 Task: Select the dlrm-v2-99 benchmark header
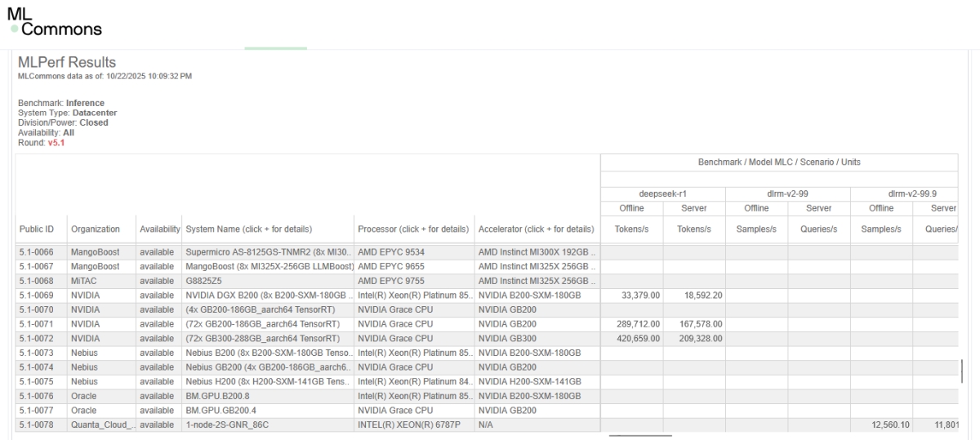pos(787,194)
